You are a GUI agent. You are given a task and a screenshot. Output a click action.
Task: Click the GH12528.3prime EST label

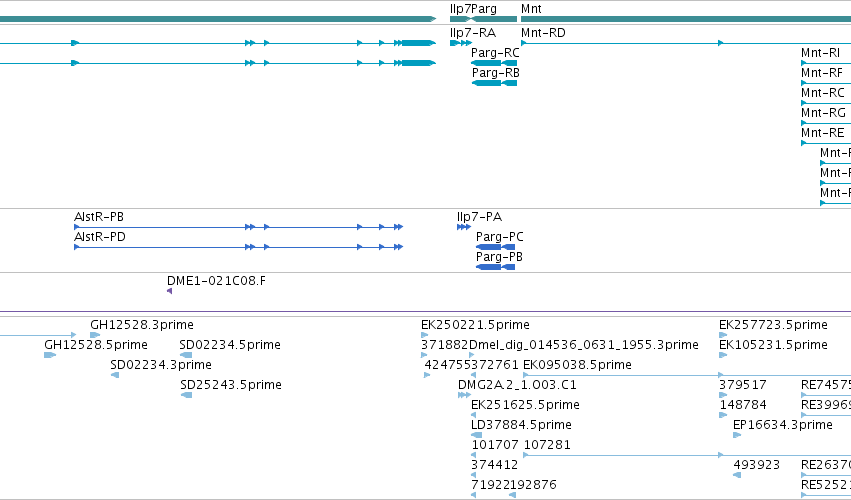(x=142, y=325)
